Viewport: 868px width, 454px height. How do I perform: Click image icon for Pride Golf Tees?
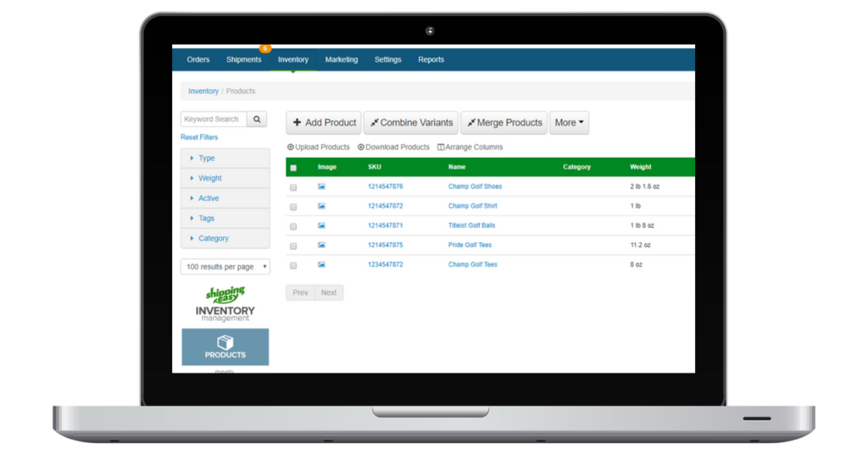pos(321,245)
